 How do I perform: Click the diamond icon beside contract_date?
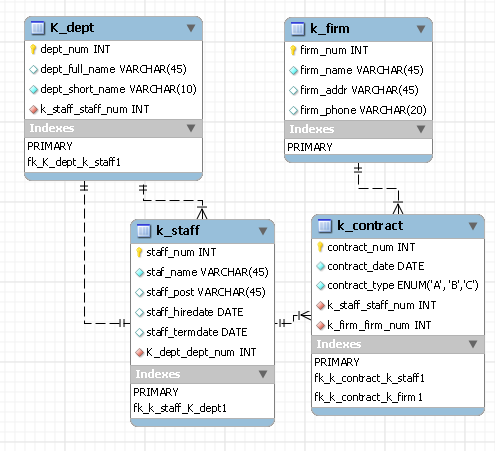(320, 266)
